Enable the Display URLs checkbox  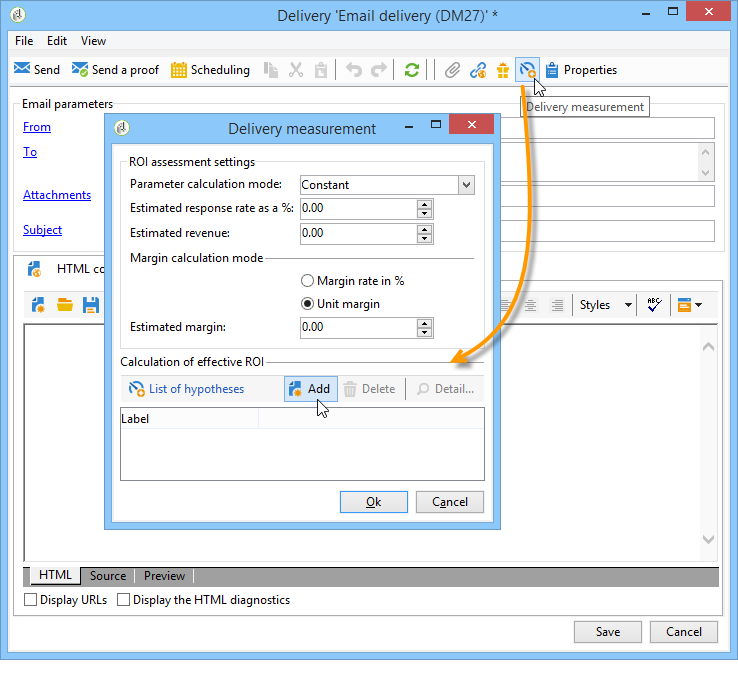click(x=31, y=600)
